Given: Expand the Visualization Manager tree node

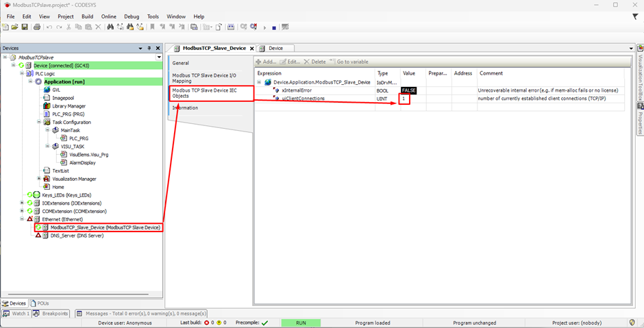Looking at the screenshot, I should tap(39, 179).
